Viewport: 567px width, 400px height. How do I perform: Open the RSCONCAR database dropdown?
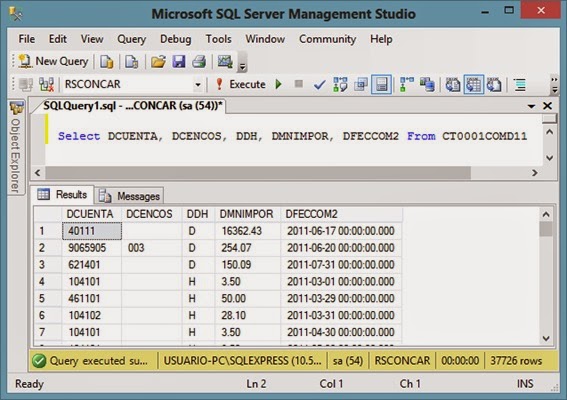pyautogui.click(x=198, y=85)
